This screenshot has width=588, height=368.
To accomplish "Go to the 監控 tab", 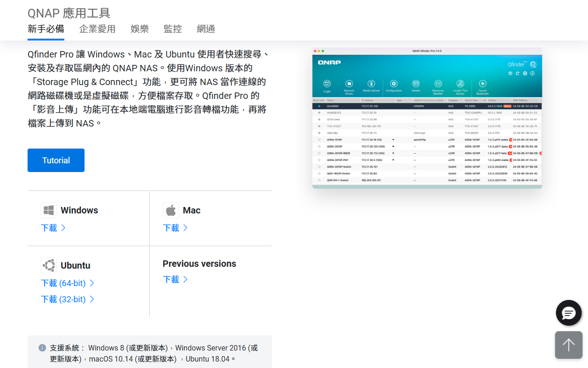I will click(173, 29).
